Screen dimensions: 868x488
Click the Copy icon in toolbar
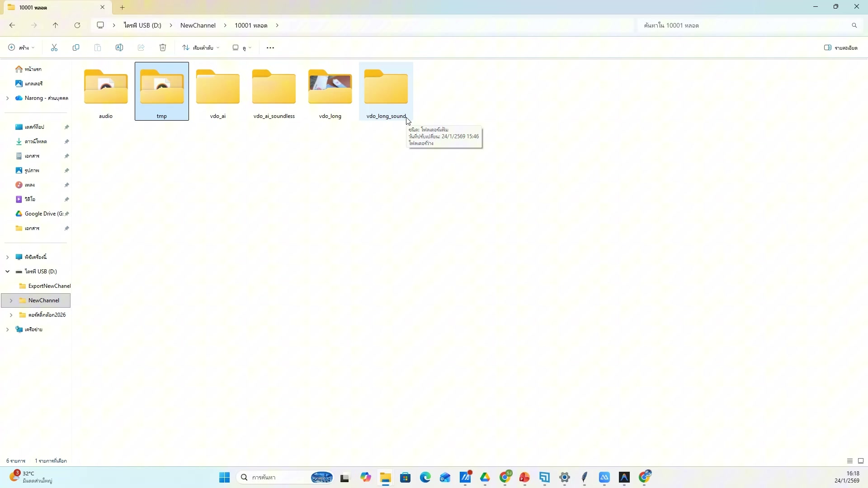[x=76, y=47]
